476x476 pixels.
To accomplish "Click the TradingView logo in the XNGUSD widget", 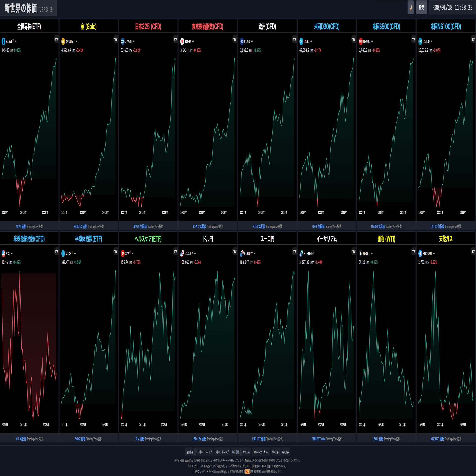I will coord(473,251).
